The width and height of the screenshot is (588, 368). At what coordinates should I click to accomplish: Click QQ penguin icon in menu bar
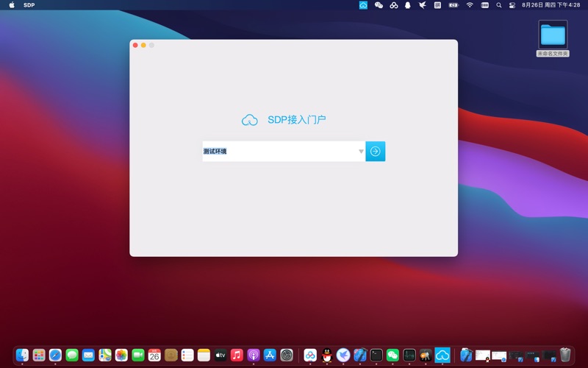408,5
